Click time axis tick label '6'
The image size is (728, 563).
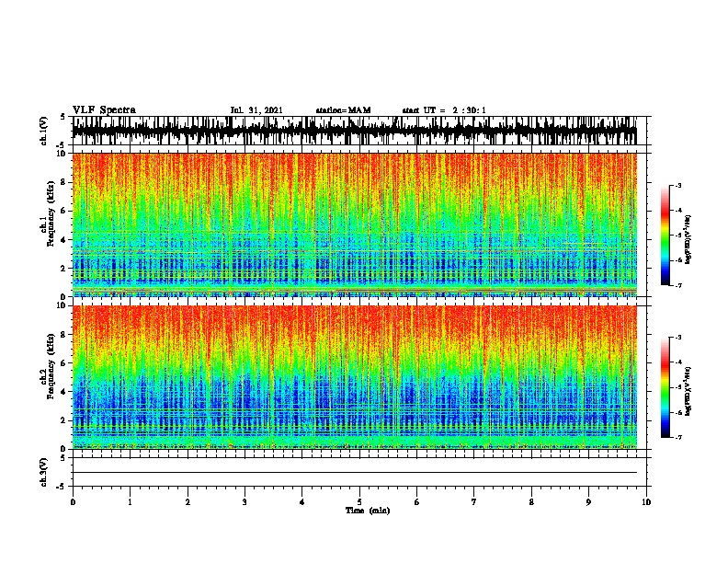click(x=416, y=502)
